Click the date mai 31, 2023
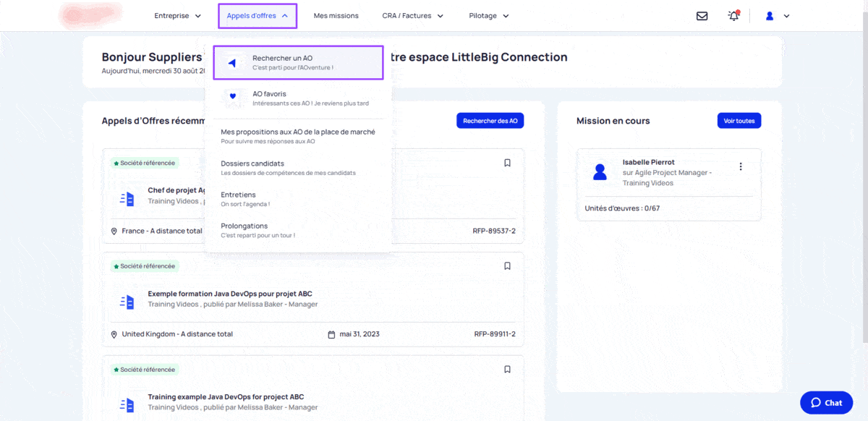The height and width of the screenshot is (421, 868). 359,334
